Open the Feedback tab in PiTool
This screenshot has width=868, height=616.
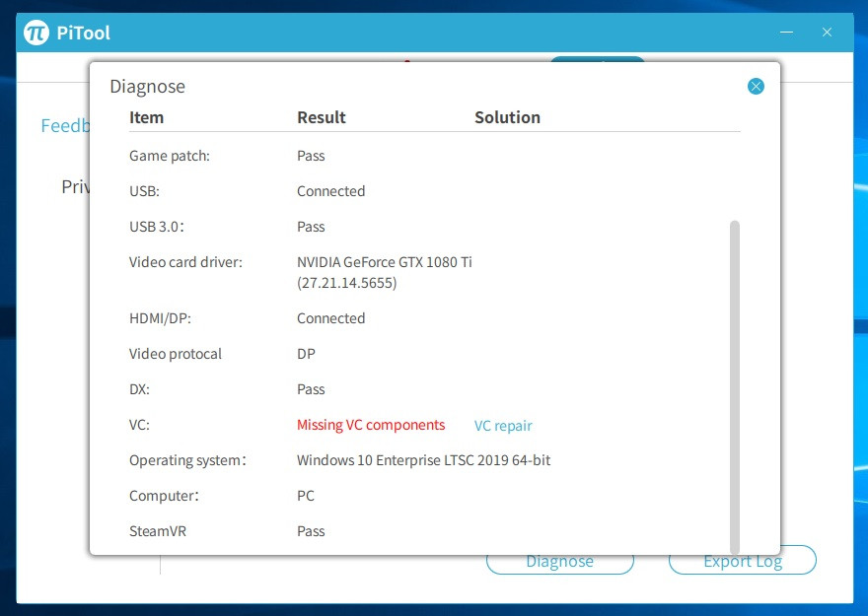[x=65, y=126]
